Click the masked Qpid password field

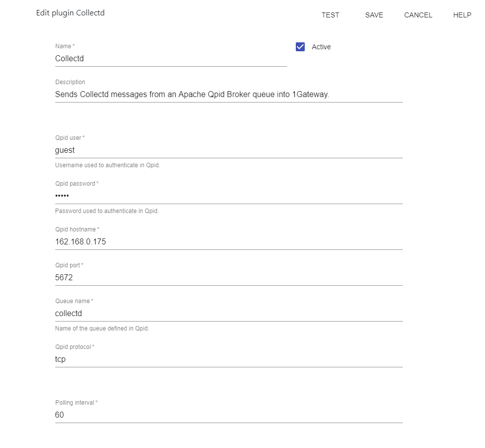(x=229, y=196)
